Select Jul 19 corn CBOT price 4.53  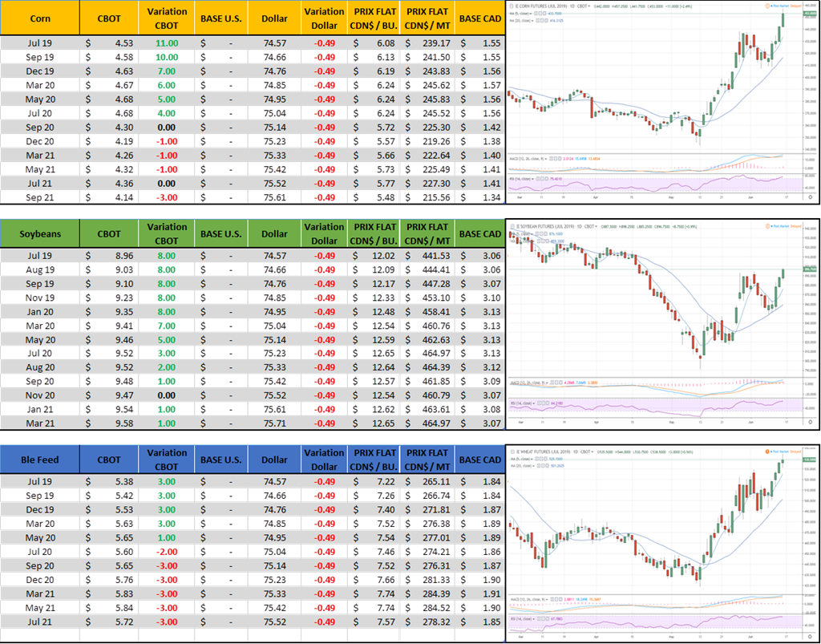108,43
